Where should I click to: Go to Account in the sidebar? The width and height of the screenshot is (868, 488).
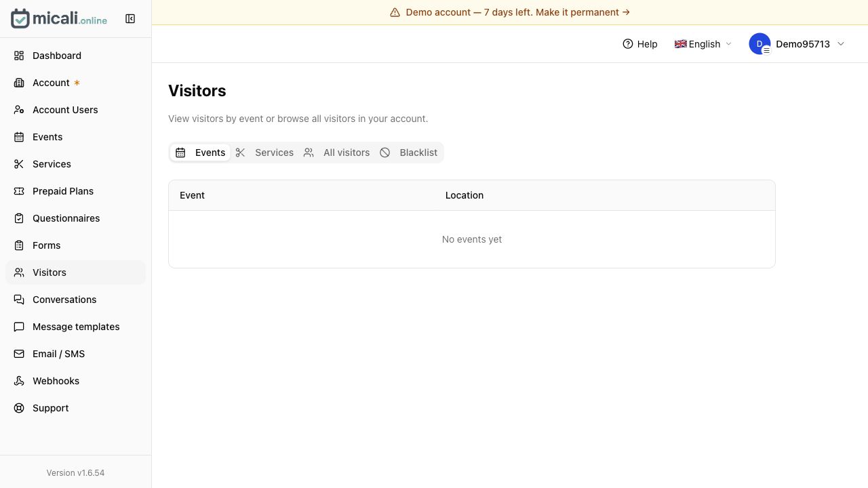point(75,83)
